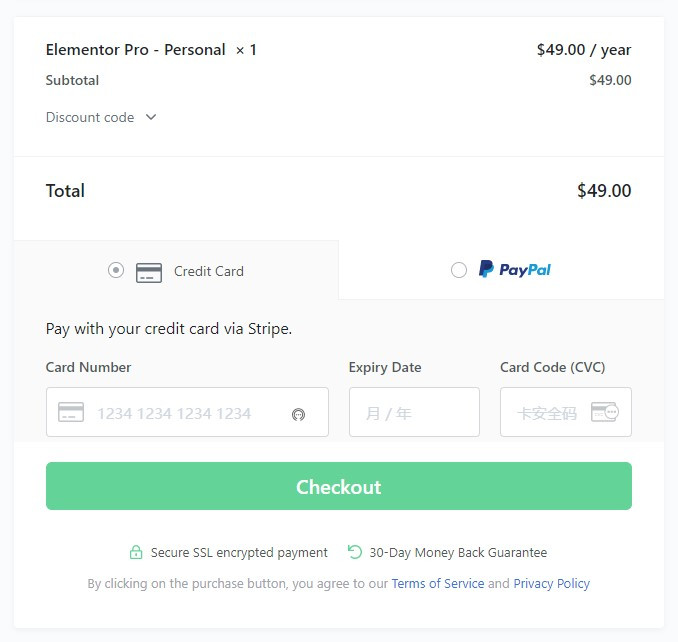The height and width of the screenshot is (642, 678).
Task: Click the Card Code (CVC) field
Action: point(548,413)
